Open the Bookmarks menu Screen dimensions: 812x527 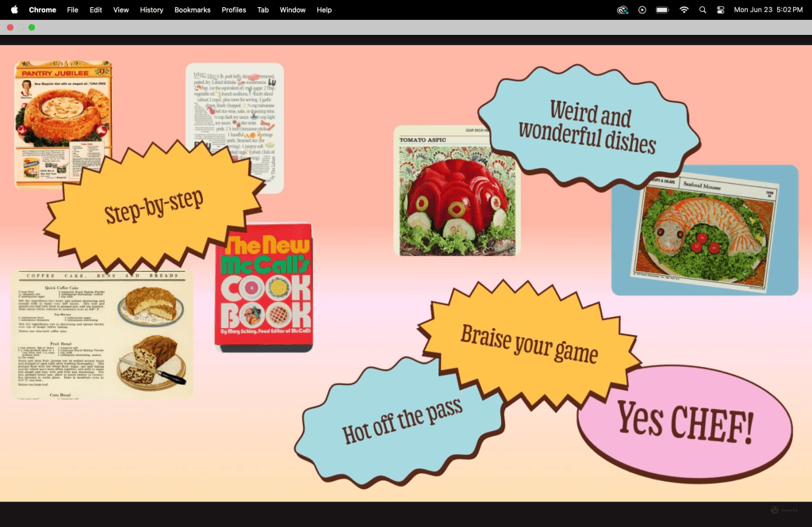191,10
